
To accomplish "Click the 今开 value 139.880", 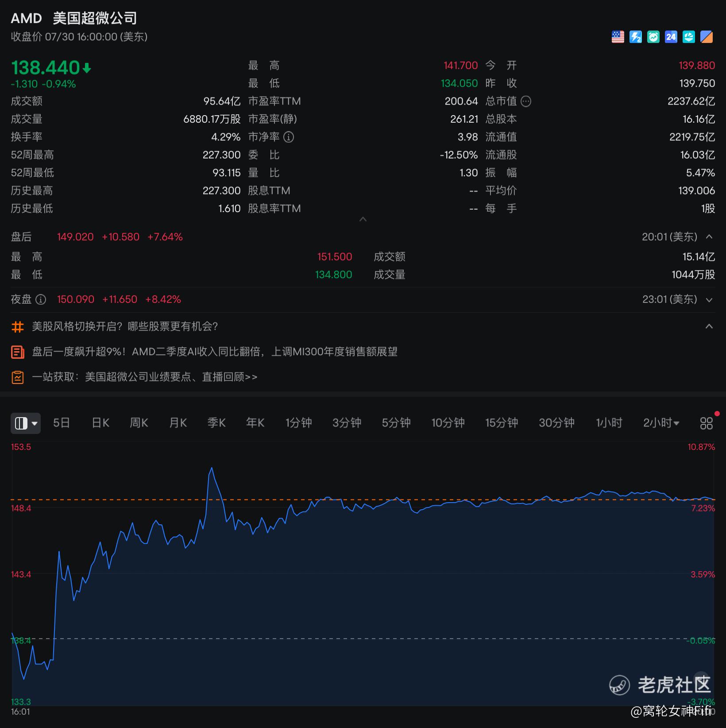I will [x=697, y=66].
